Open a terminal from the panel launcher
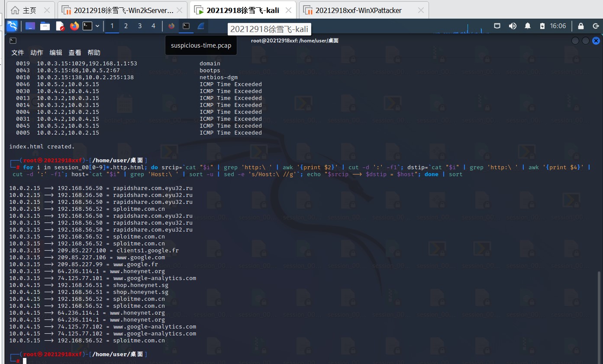Screen dimensions: 603x364 tap(87, 26)
